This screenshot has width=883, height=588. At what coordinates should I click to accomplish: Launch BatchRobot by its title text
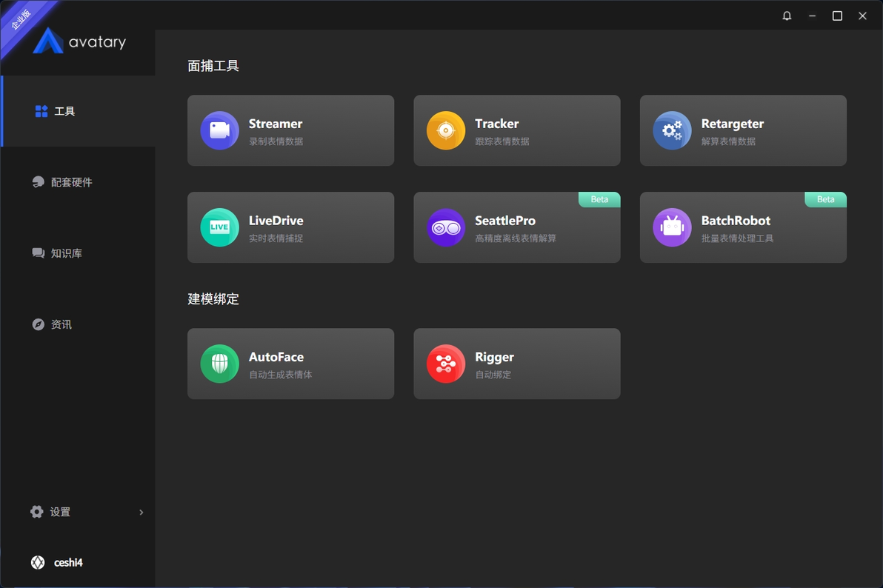point(736,221)
